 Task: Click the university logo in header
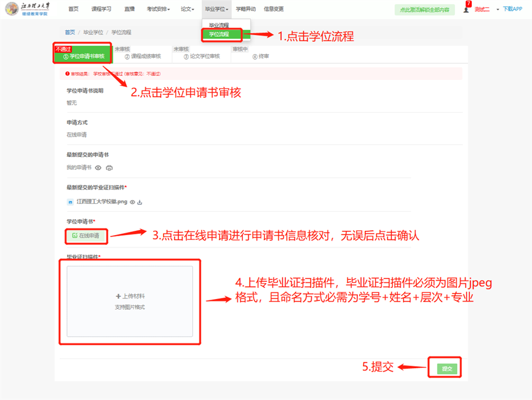tap(12, 9)
